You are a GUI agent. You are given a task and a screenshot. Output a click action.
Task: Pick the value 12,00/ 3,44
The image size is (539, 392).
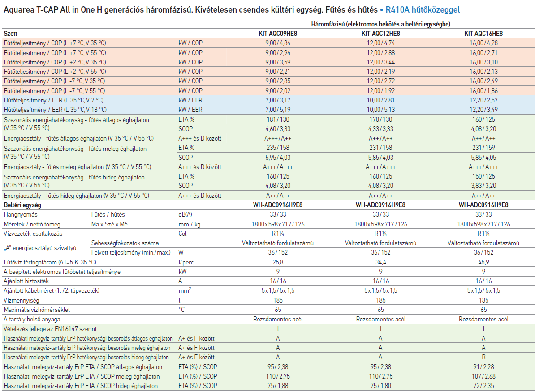(x=380, y=62)
